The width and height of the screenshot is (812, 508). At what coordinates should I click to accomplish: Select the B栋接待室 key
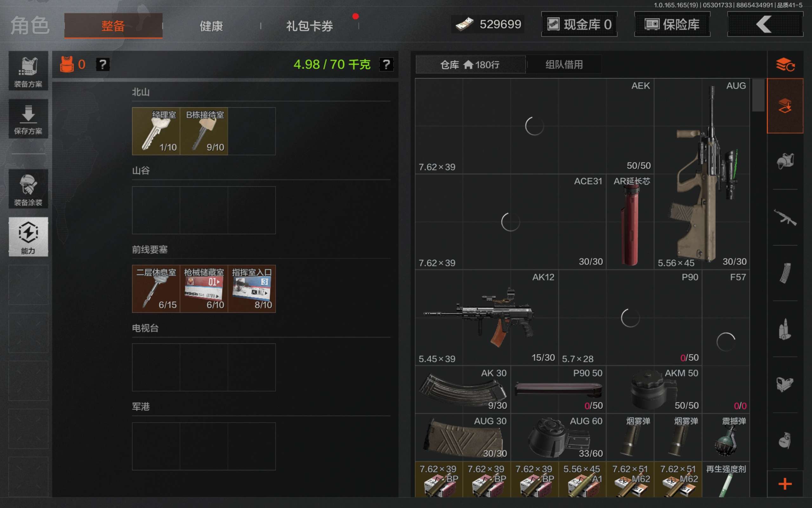204,131
